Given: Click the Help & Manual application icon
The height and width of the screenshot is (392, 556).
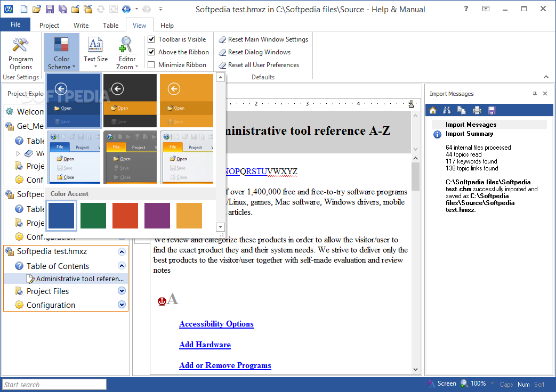Looking at the screenshot, I should pos(8,9).
